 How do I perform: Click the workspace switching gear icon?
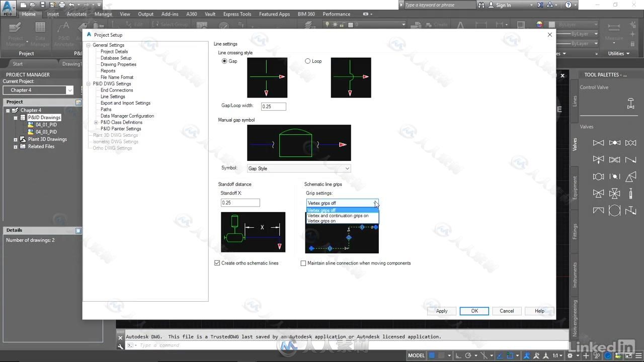tap(570, 355)
